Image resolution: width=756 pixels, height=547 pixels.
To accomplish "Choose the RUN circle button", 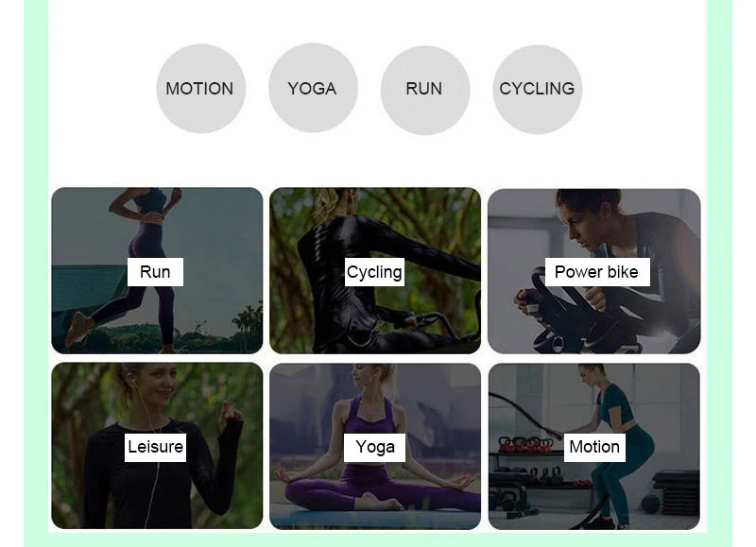I will [424, 90].
